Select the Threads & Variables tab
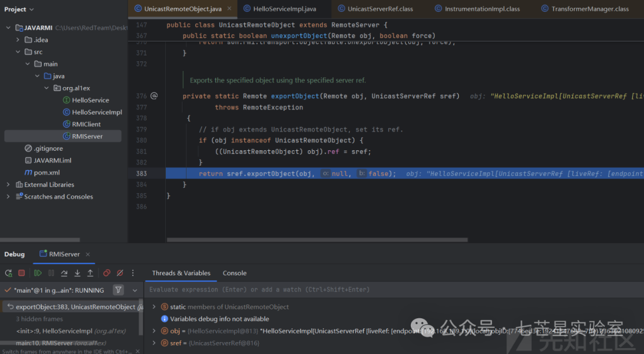Image resolution: width=644 pixels, height=354 pixels. 181,273
